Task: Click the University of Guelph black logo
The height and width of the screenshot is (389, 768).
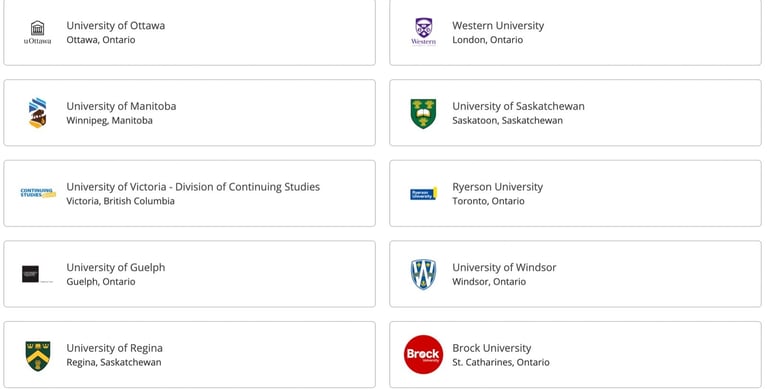Action: (x=37, y=274)
